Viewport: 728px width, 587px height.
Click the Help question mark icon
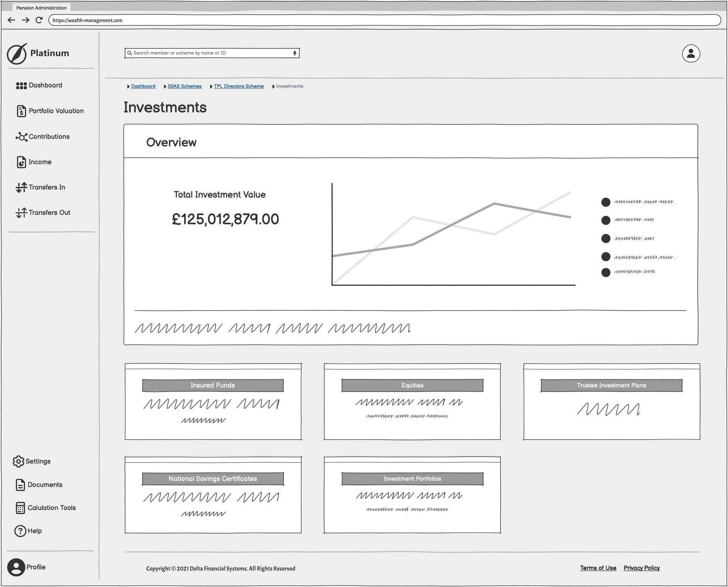click(20, 531)
